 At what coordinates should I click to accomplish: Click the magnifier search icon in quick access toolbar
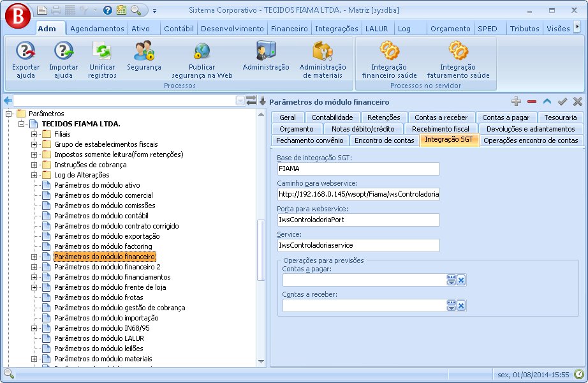pyautogui.click(x=136, y=10)
